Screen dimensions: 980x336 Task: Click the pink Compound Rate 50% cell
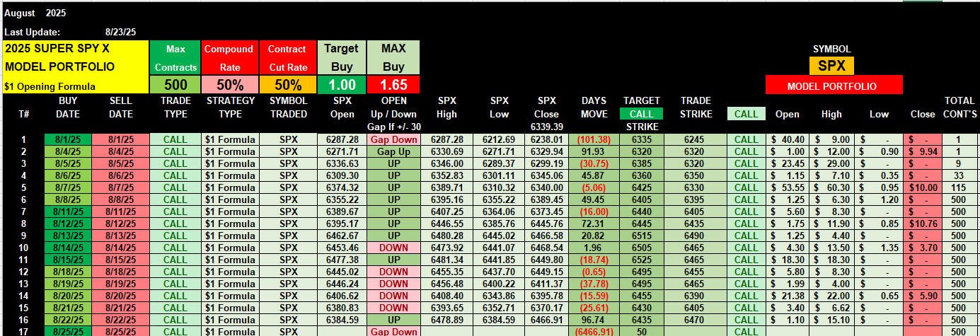[x=229, y=84]
